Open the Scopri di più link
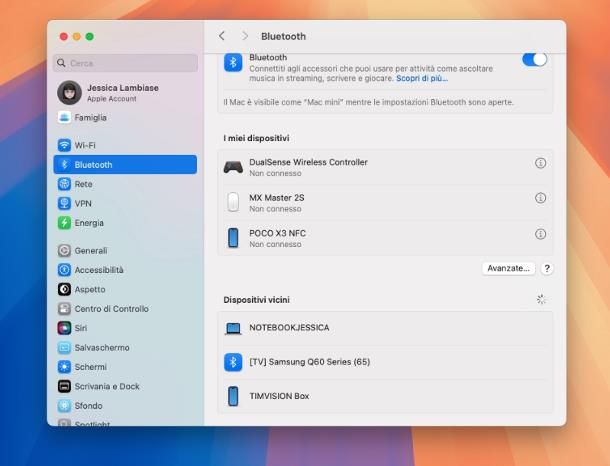 [422, 78]
